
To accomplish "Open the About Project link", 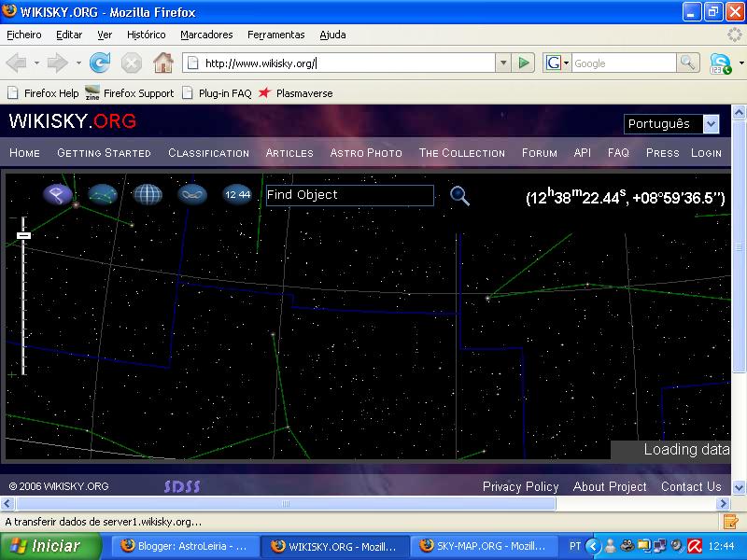I will 610,486.
